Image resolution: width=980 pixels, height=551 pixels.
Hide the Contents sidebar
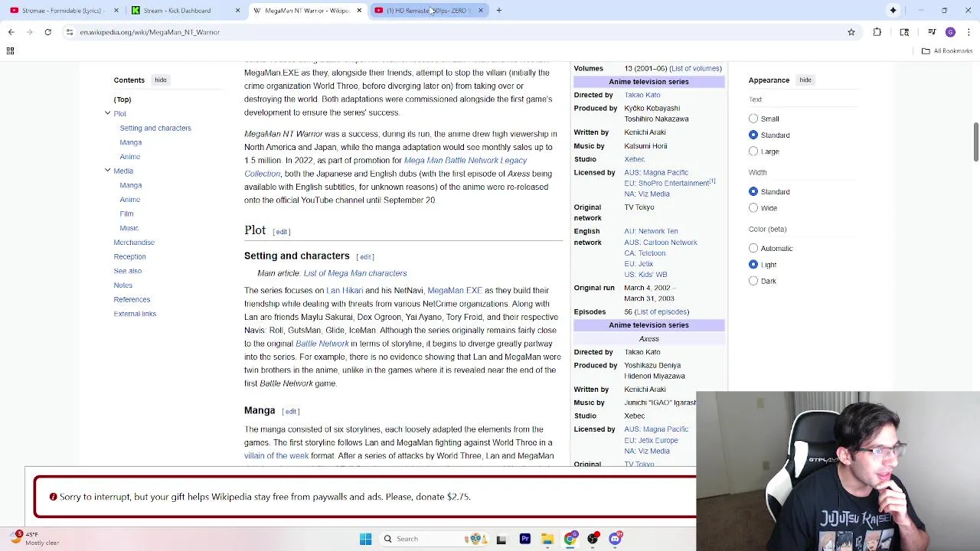pos(161,80)
